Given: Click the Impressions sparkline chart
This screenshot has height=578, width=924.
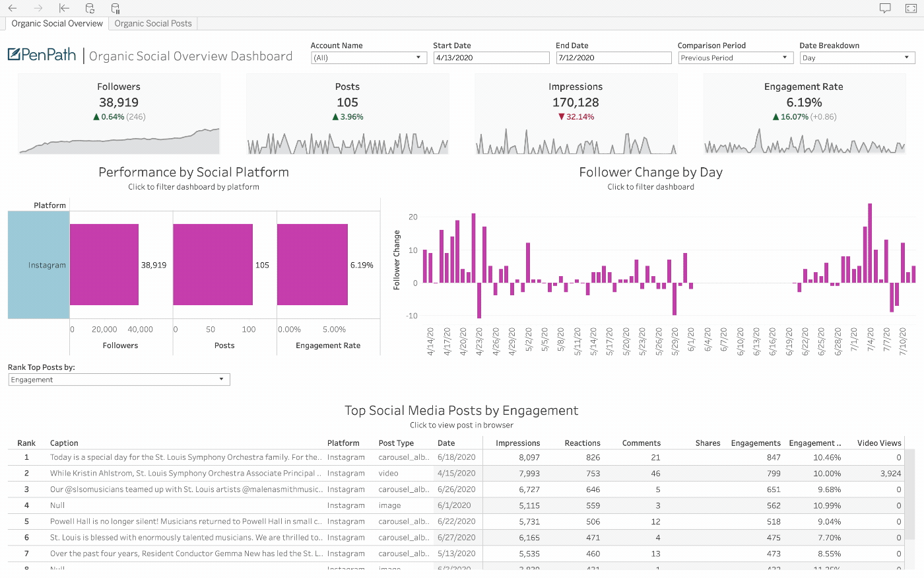Looking at the screenshot, I should pyautogui.click(x=576, y=141).
